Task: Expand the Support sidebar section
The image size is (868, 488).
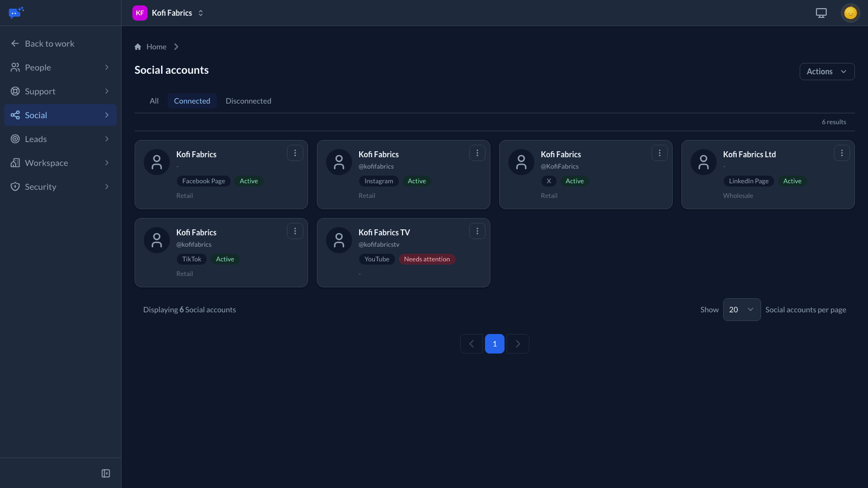Action: (x=60, y=91)
